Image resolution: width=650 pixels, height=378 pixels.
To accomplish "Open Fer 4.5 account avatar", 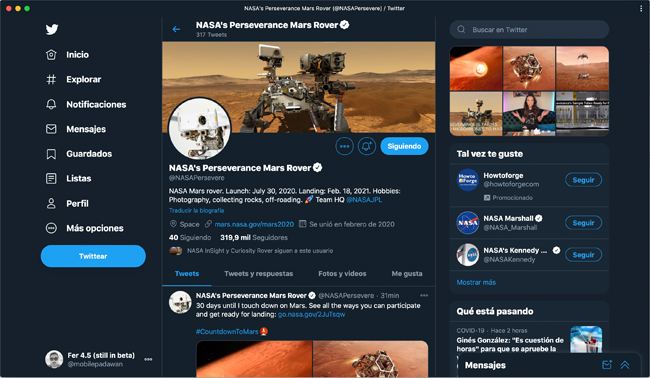I will (54, 359).
